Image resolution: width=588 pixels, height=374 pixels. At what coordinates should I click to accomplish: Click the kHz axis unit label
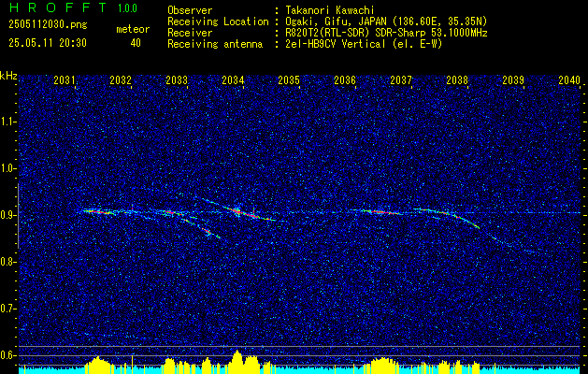tap(8, 76)
